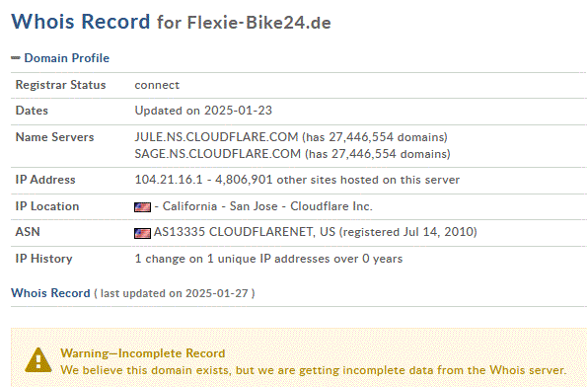Click the US flag in IP Location row
This screenshot has width=588, height=388.
tap(142, 206)
